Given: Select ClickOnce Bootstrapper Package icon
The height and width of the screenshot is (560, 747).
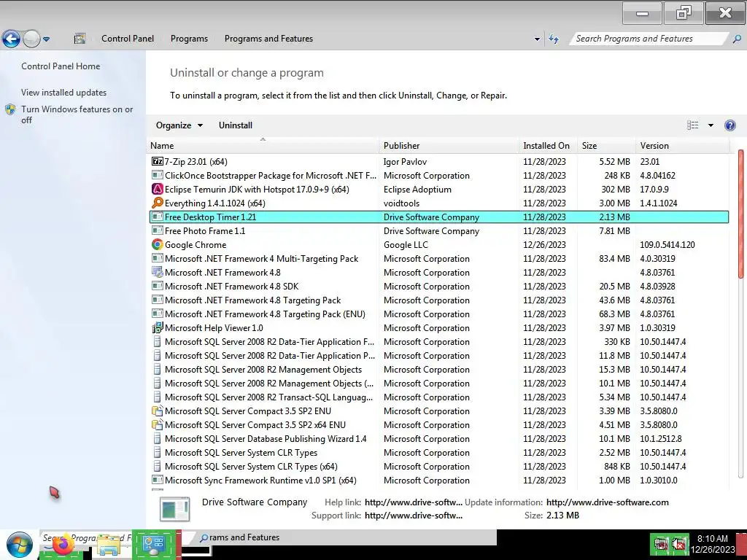Looking at the screenshot, I should pyautogui.click(x=158, y=175).
